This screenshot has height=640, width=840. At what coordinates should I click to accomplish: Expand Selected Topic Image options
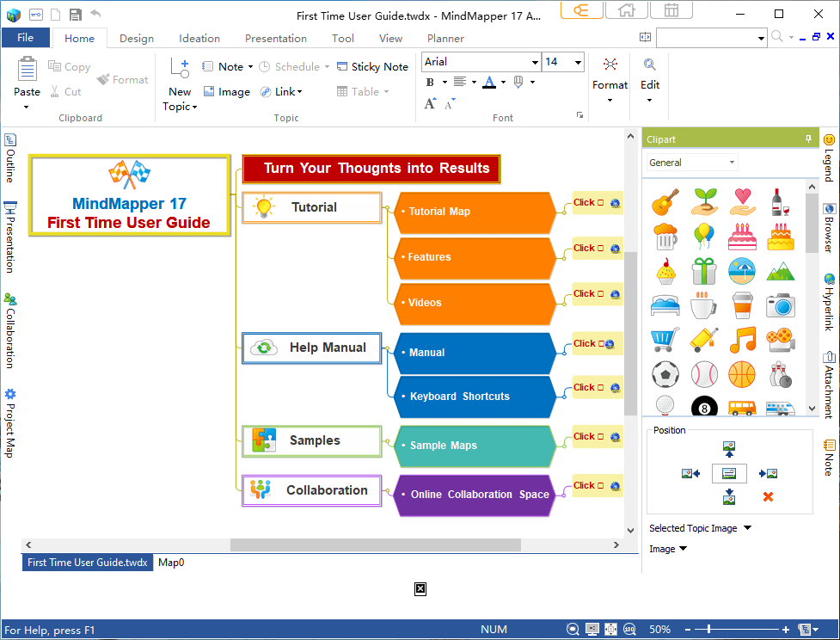[x=748, y=528]
